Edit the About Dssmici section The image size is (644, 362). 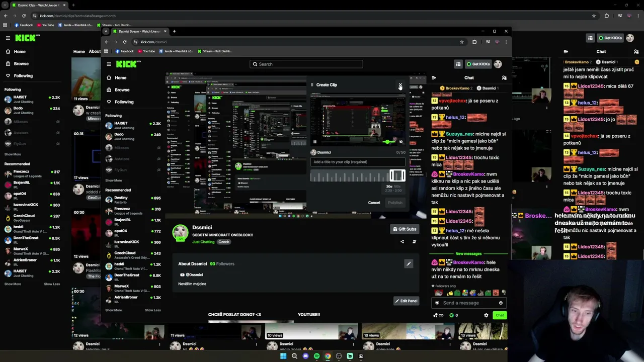point(409,263)
